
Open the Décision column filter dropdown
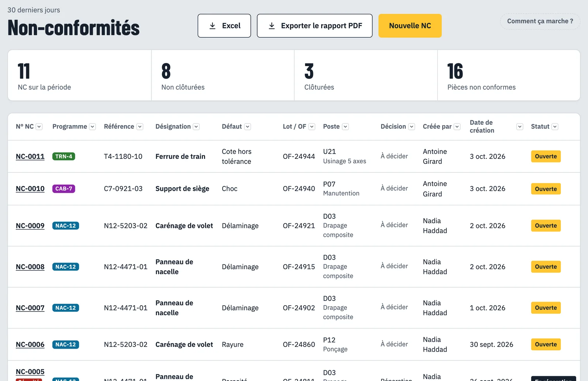click(412, 127)
